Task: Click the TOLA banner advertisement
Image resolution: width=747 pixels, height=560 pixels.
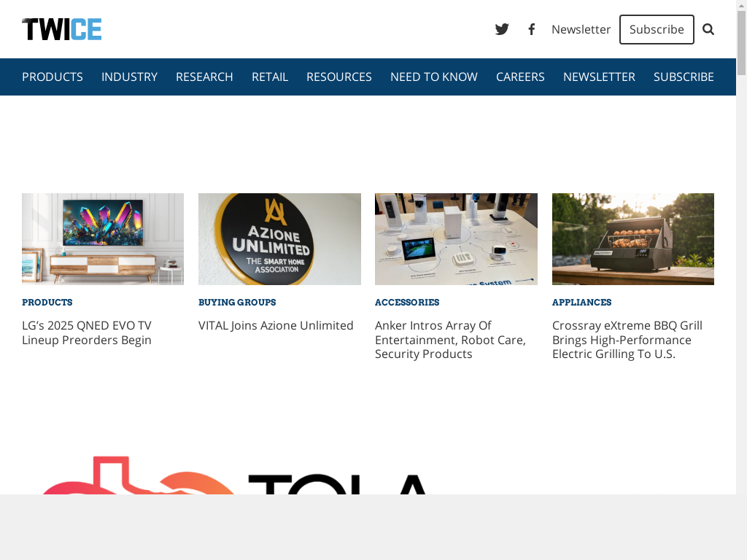Action: [233, 475]
